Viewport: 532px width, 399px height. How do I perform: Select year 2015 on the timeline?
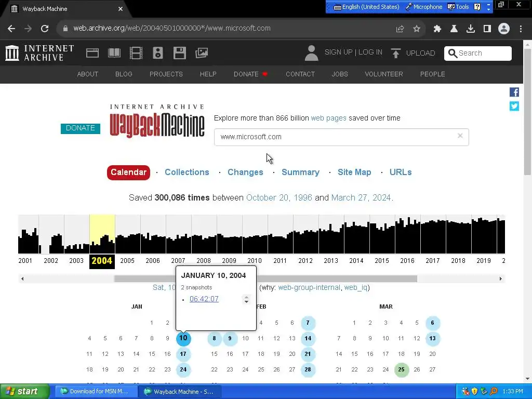tap(382, 261)
